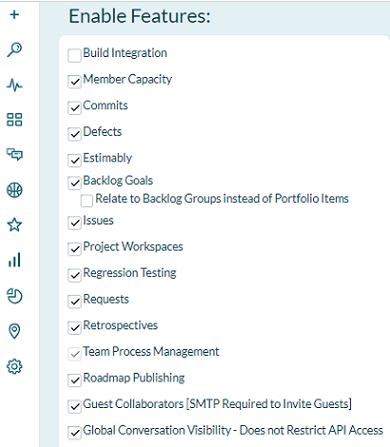Disable the Commits feature checkbox
The height and width of the screenshot is (447, 390).
pyautogui.click(x=74, y=108)
